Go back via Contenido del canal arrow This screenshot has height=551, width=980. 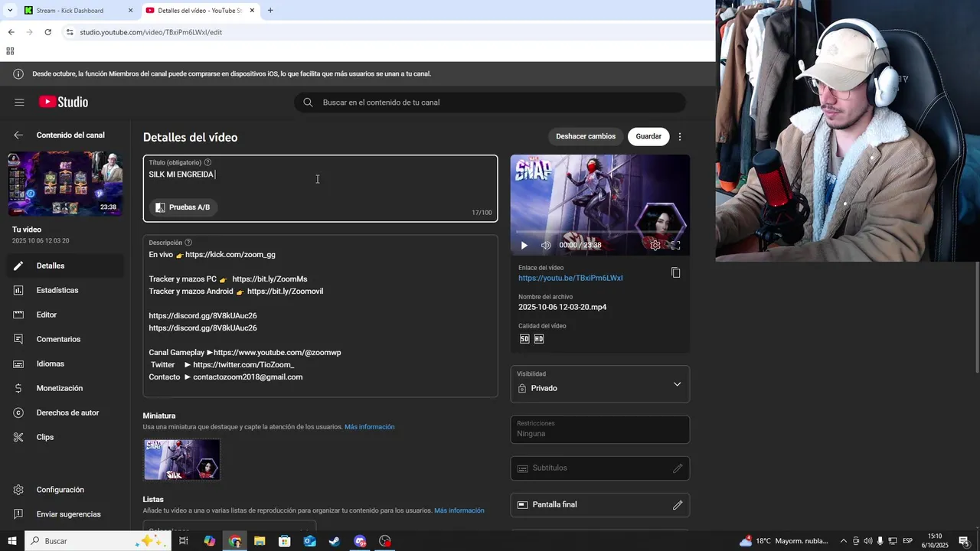click(x=18, y=135)
